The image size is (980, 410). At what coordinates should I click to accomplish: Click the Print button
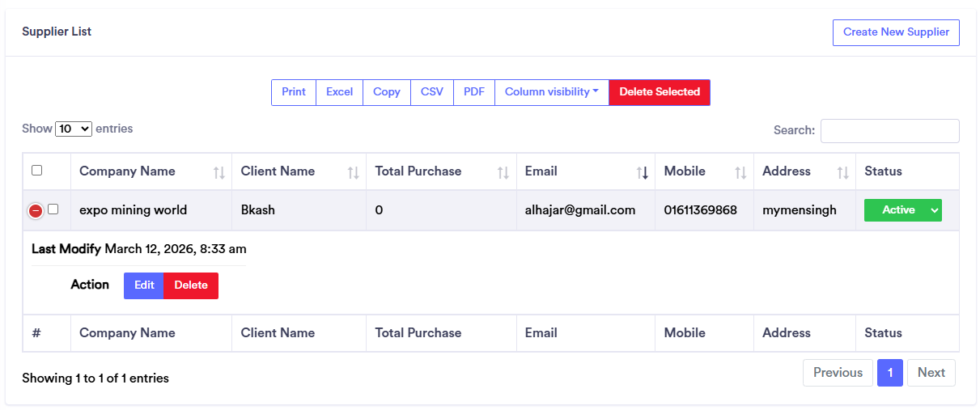[293, 92]
